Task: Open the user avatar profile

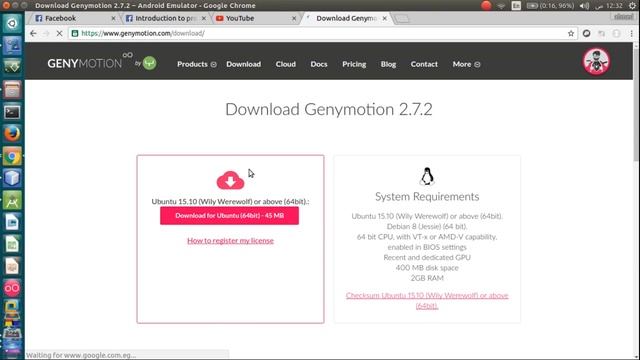Action: coord(596,62)
